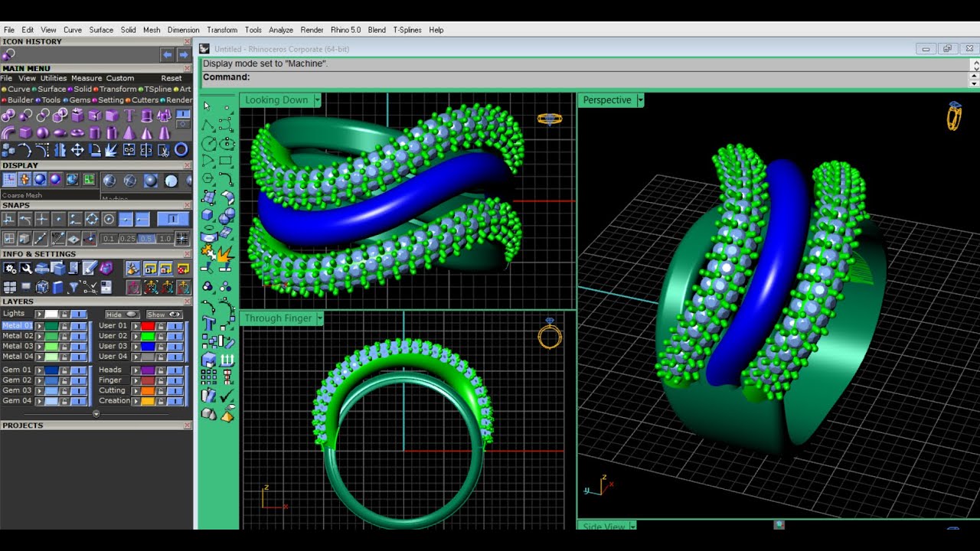This screenshot has width=980, height=551.
Task: Expand Creation layer arrow button
Action: 136,400
